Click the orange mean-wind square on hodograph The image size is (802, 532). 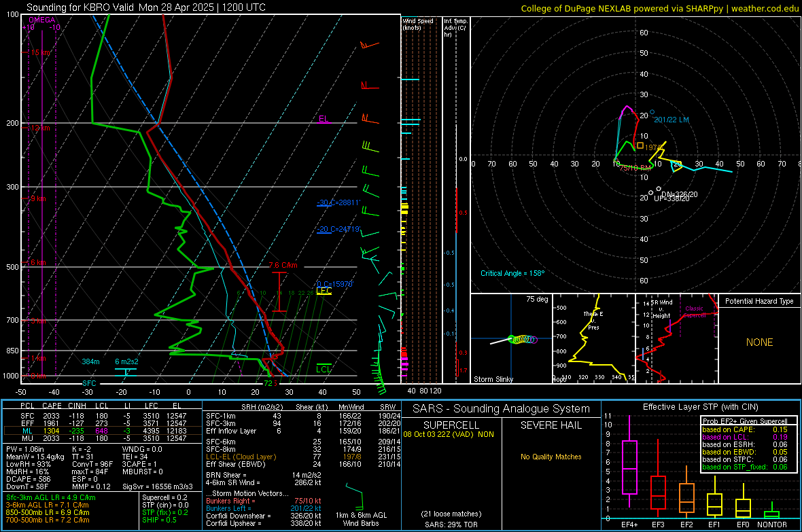click(x=640, y=146)
